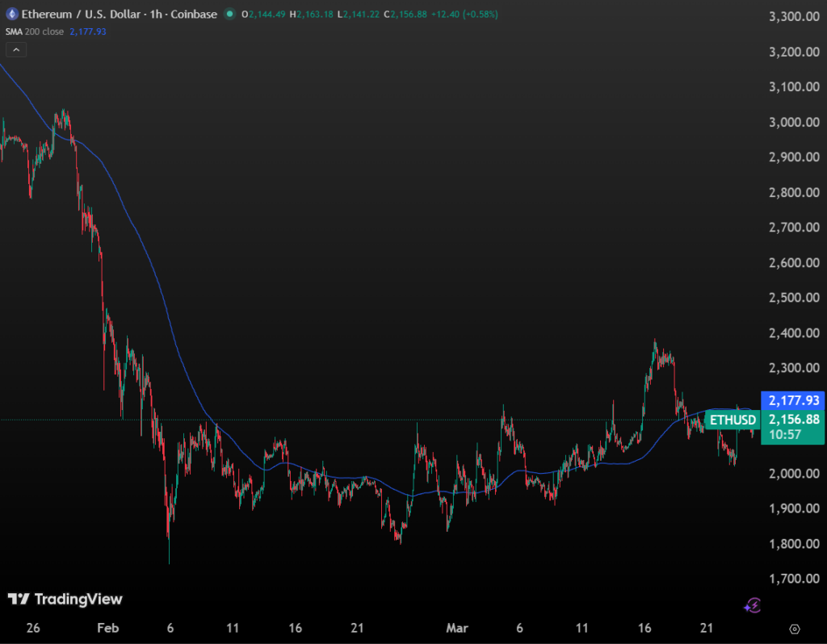Click the Ethereum coin logo icon
Image resolution: width=827 pixels, height=644 pixels.
(14, 15)
